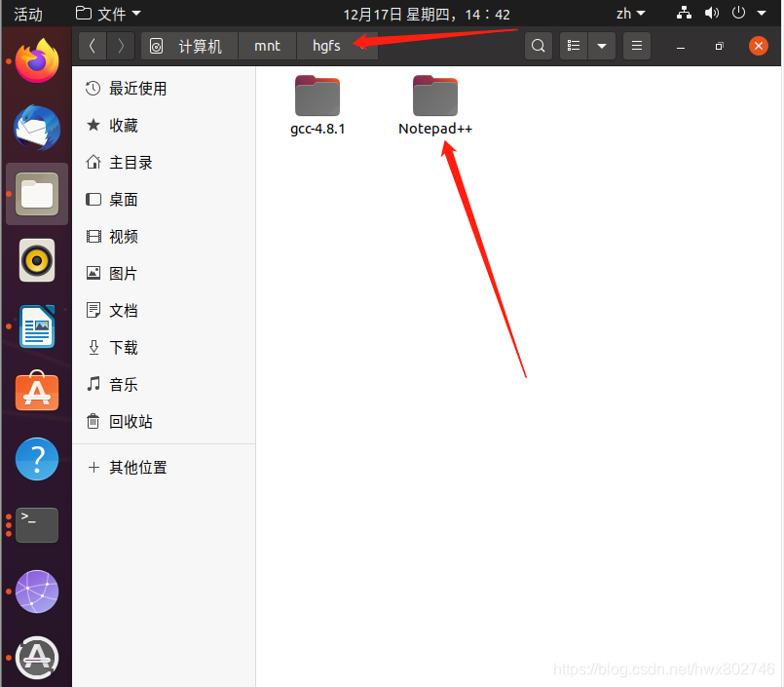Click the network icon in system tray

tap(684, 14)
